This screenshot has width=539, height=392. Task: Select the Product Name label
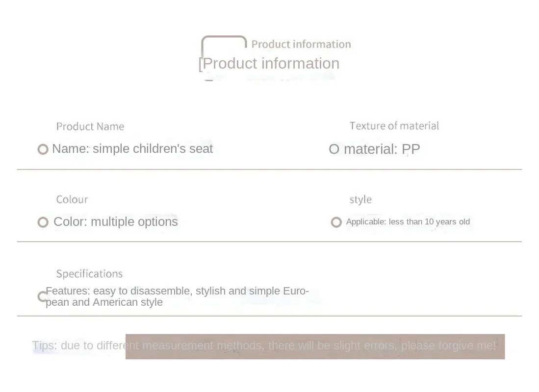tap(90, 126)
